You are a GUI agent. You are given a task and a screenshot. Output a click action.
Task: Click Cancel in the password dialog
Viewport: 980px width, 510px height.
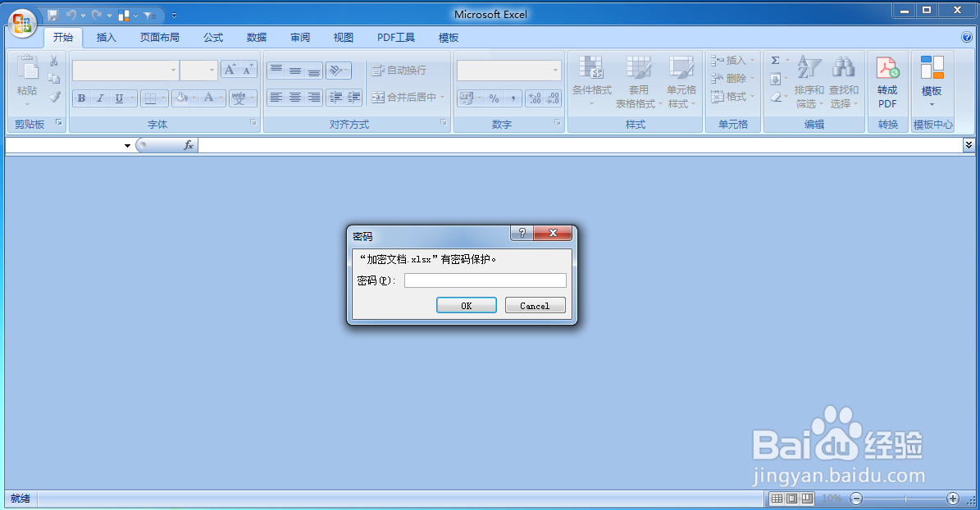[x=535, y=306]
